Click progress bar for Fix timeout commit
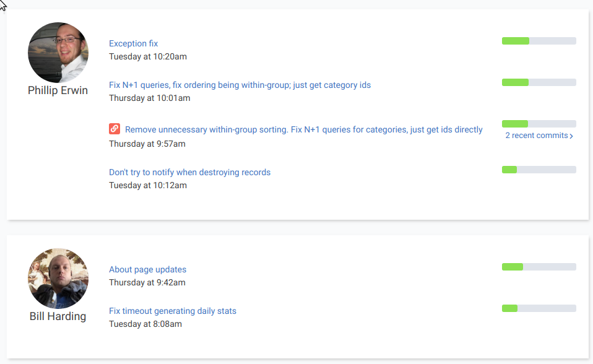Image resolution: width=593 pixels, height=364 pixels. pos(539,308)
